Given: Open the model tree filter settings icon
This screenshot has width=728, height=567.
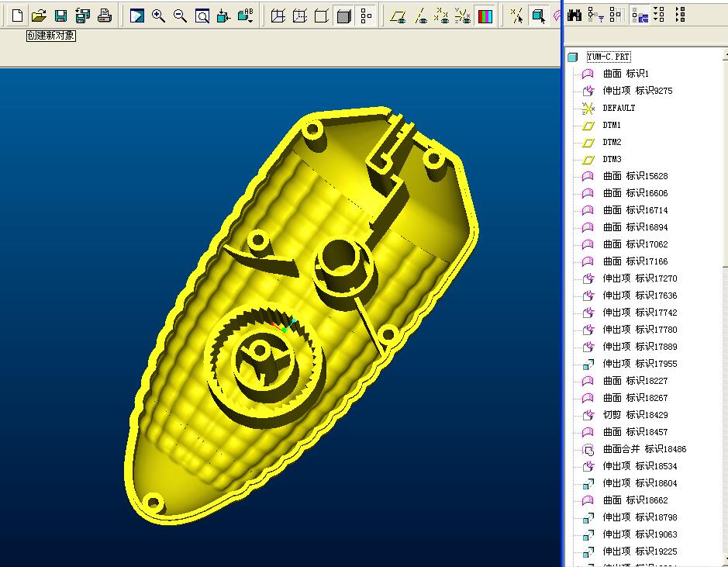Looking at the screenshot, I should pyautogui.click(x=595, y=15).
